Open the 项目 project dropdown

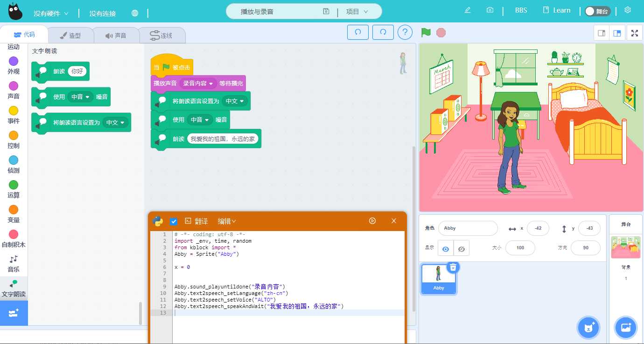tap(357, 11)
